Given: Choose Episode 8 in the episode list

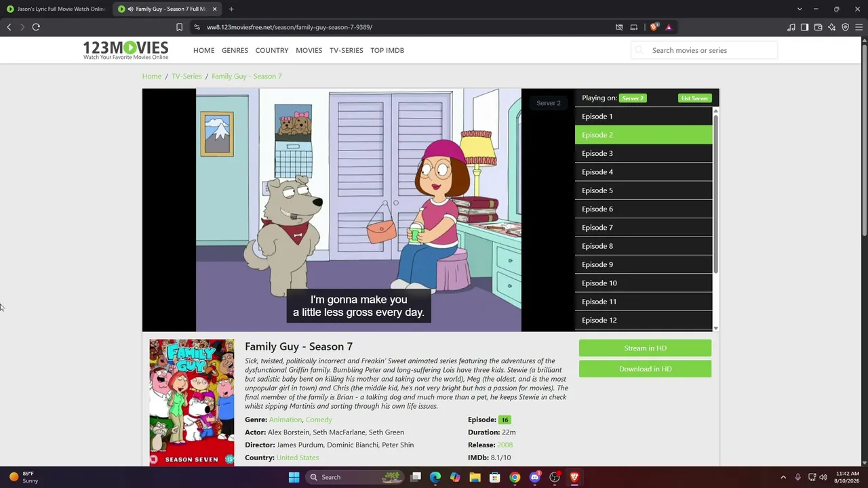Looking at the screenshot, I should (x=644, y=246).
